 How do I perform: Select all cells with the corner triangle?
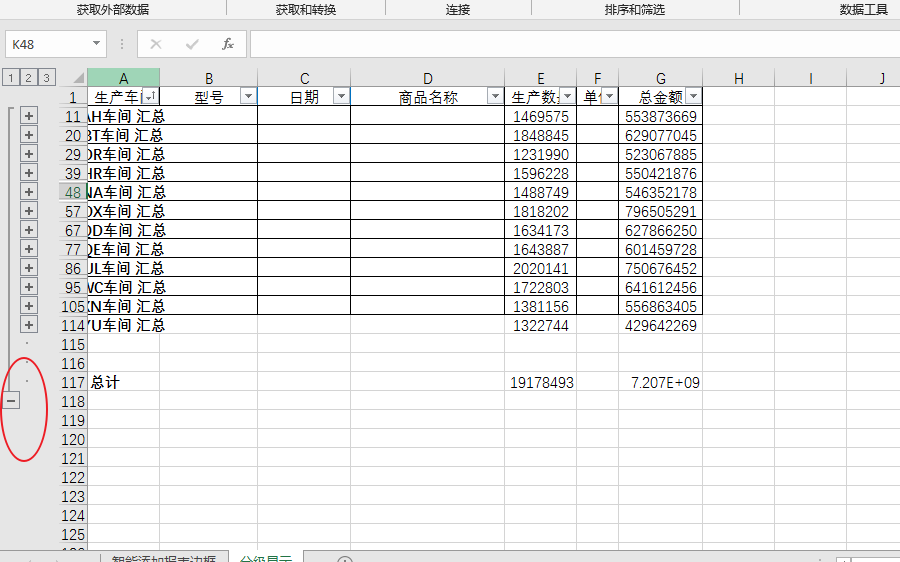77,77
